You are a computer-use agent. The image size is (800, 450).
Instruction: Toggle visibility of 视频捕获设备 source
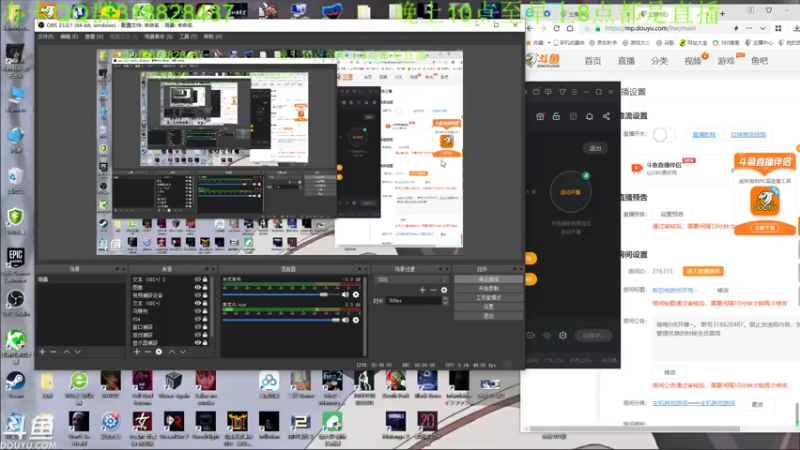pyautogui.click(x=197, y=295)
